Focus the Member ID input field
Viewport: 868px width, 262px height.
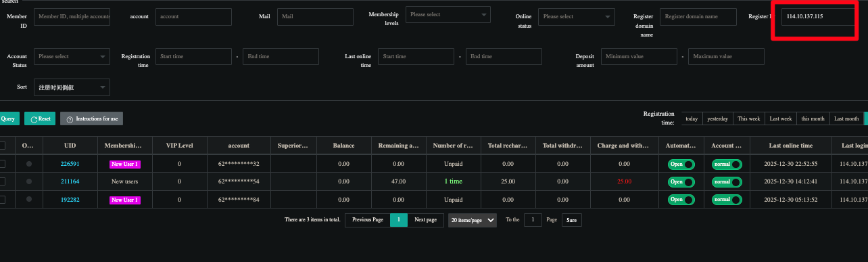pos(72,16)
